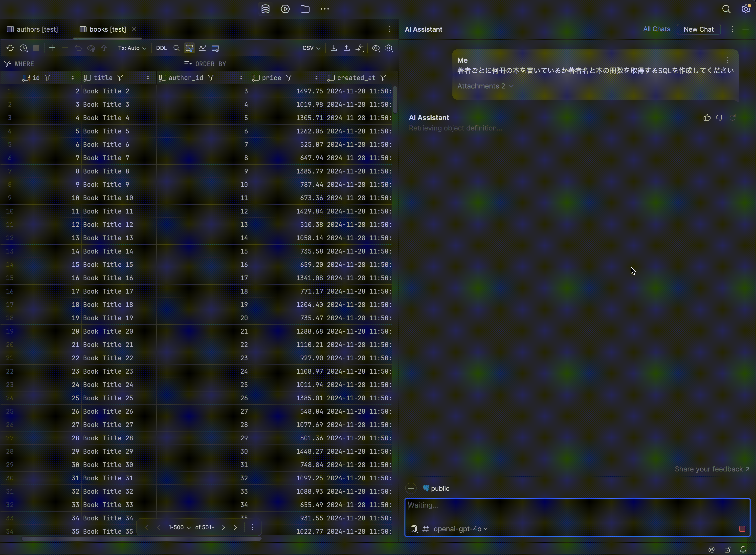Expand the Attachments 2 section

click(485, 86)
